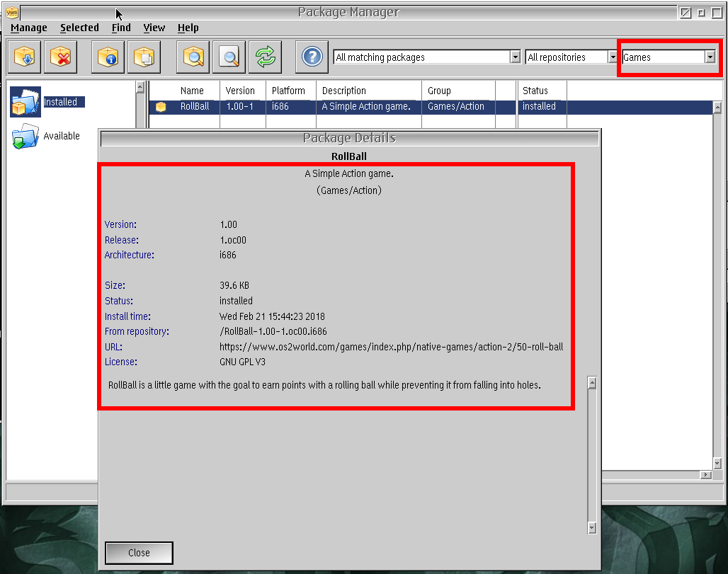
Task: Click the RollBall name cell
Action: (195, 107)
